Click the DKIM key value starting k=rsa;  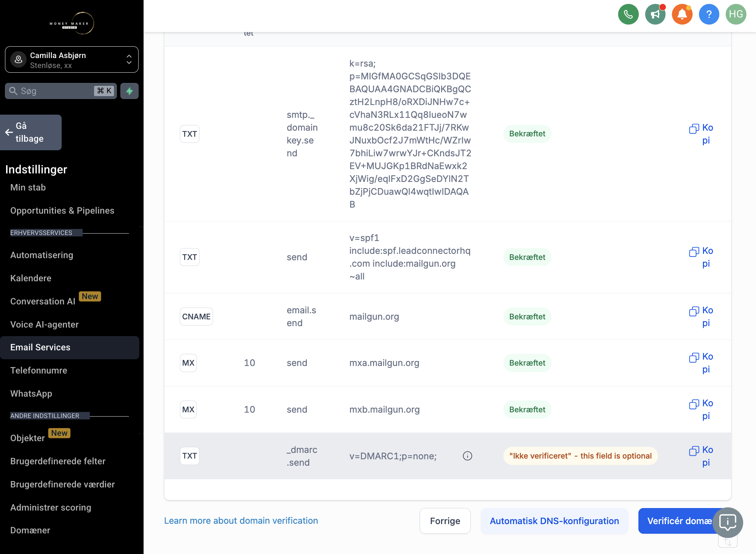click(x=410, y=134)
